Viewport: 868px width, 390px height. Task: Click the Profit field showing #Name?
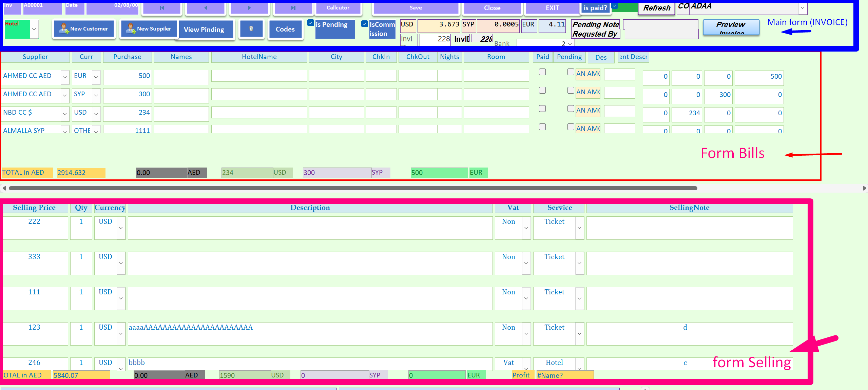click(x=565, y=375)
